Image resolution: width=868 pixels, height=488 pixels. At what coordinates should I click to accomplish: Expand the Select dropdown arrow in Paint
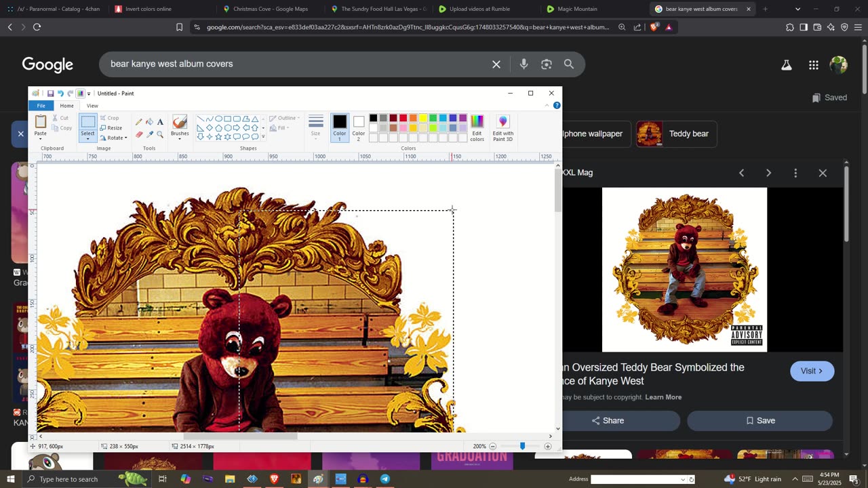pos(88,140)
